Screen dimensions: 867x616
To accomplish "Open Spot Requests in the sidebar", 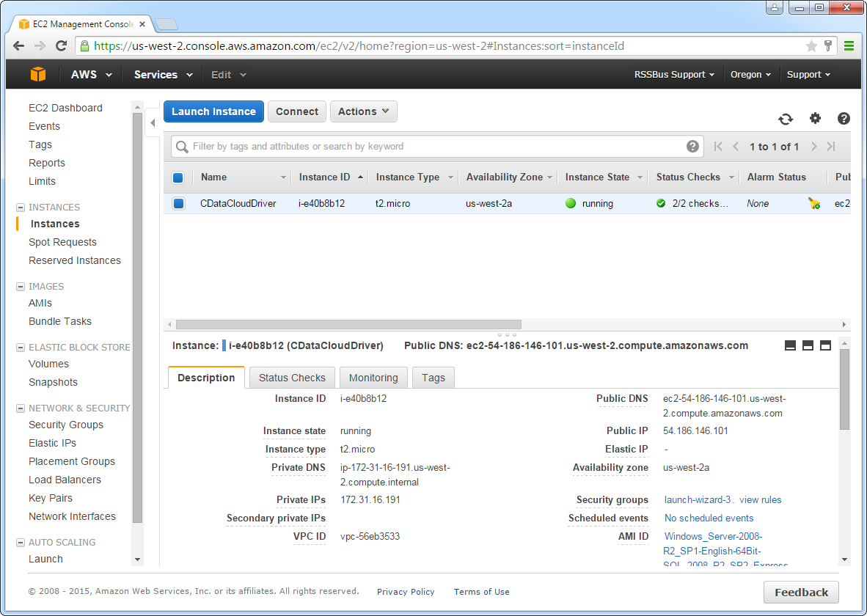I will pyautogui.click(x=62, y=242).
